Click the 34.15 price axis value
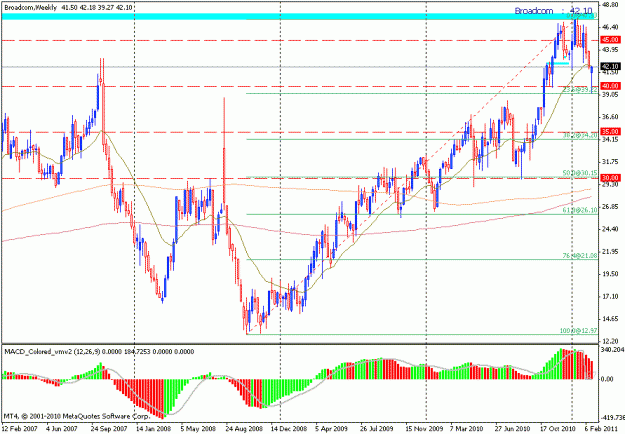The image size is (625, 434). coord(611,139)
